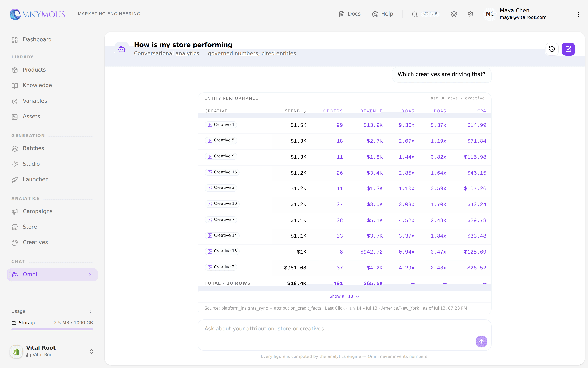Sort table by Revenue column
Viewport: 588px width, 368px height.
pos(371,111)
